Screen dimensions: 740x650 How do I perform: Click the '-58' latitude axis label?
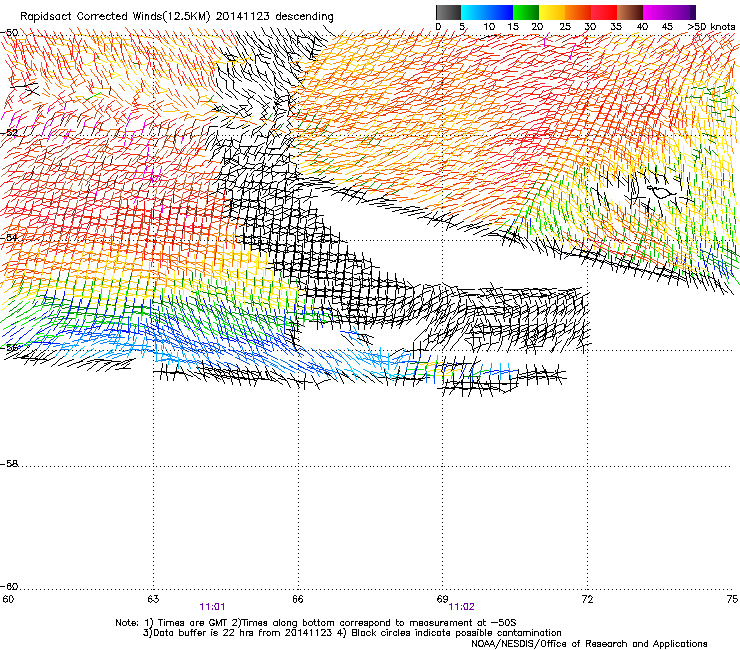click(9, 464)
